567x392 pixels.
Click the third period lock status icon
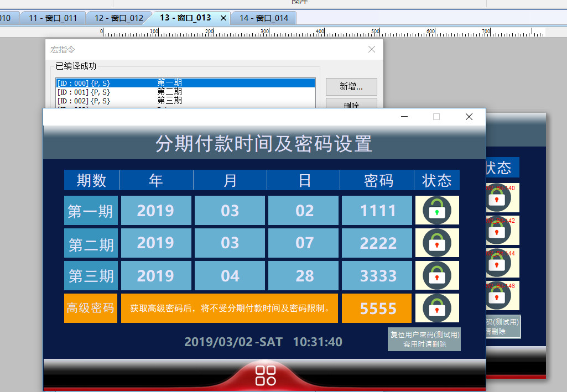pyautogui.click(x=437, y=275)
